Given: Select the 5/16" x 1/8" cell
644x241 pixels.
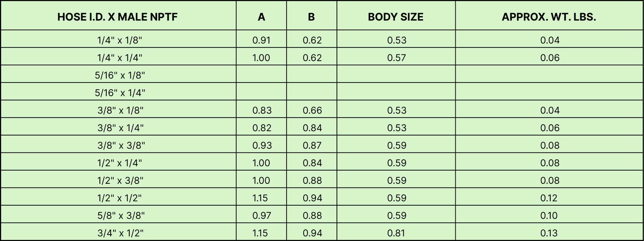Looking at the screenshot, I should tap(120, 75).
